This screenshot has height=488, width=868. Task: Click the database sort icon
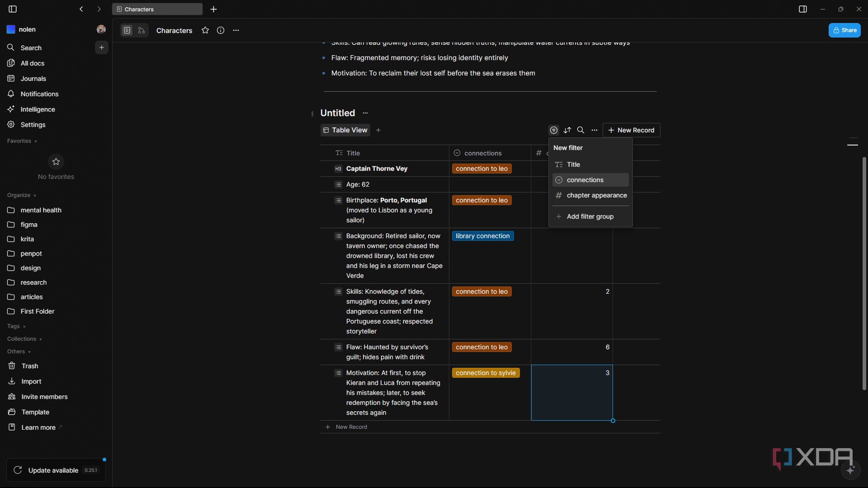coord(567,130)
